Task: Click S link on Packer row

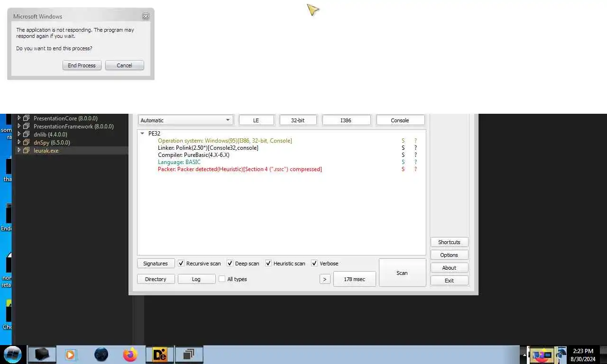Action: point(403,169)
